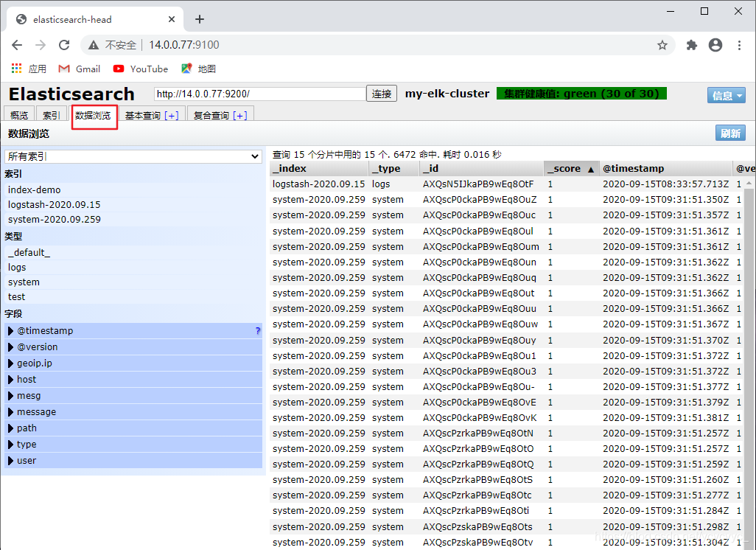Open the YouTube bookmark

140,69
